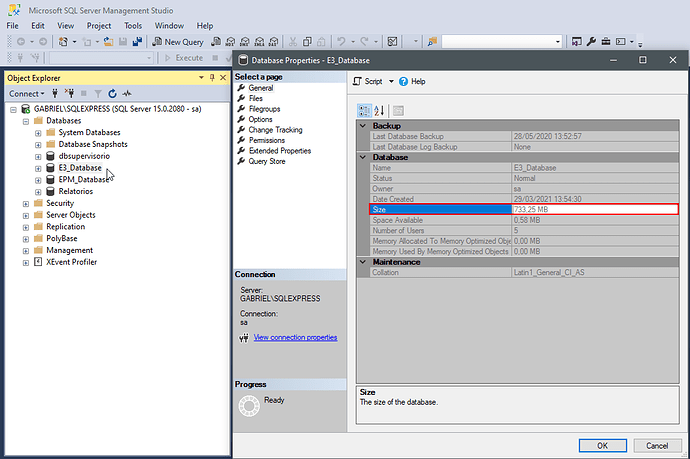690x459 pixels.
Task: Collapse the Maintenance property category
Action: [x=363, y=262]
